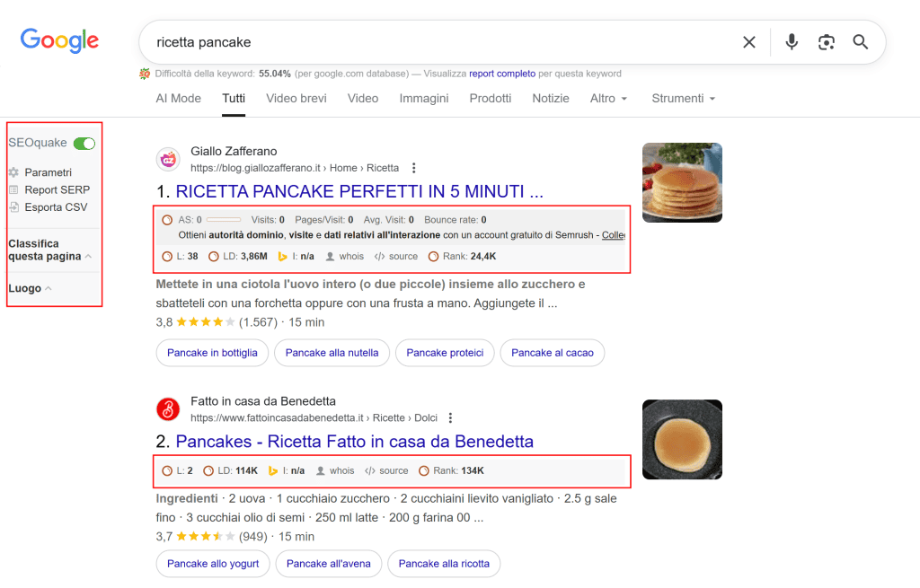Click whois person icon in first result
Viewport: 920px width, 588px height.
[x=330, y=256]
